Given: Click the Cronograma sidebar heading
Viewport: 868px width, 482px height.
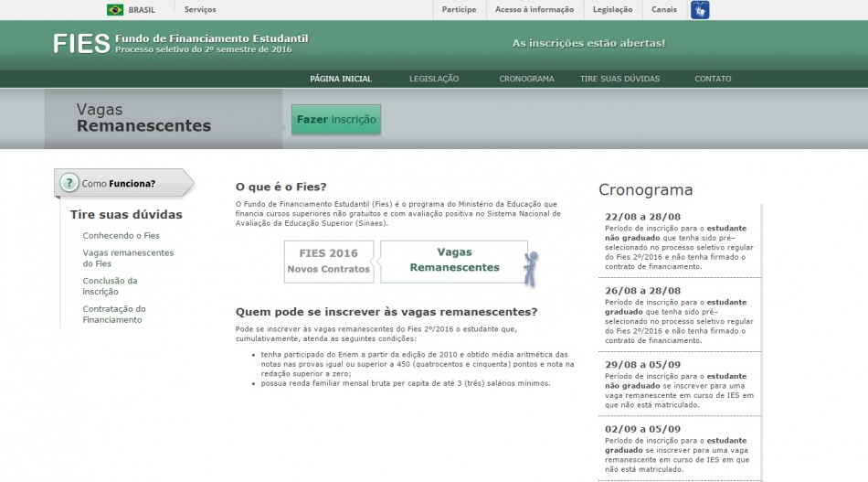Looking at the screenshot, I should point(645,189).
